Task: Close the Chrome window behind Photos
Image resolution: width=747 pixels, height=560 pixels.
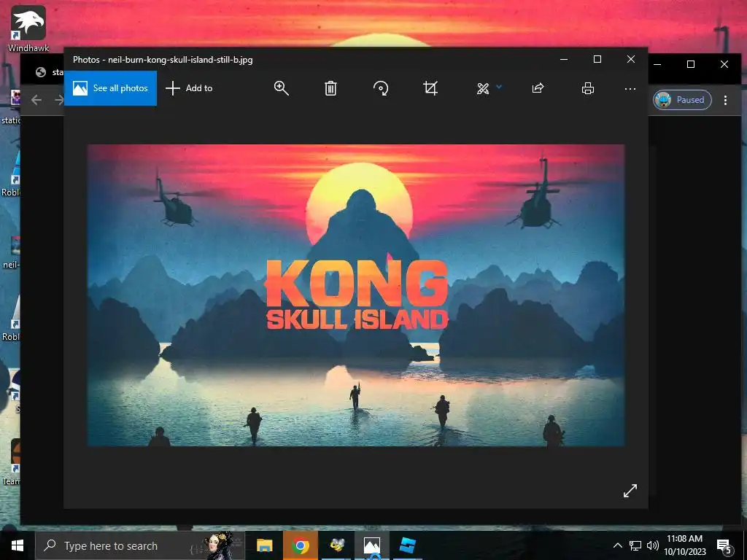Action: (x=724, y=64)
